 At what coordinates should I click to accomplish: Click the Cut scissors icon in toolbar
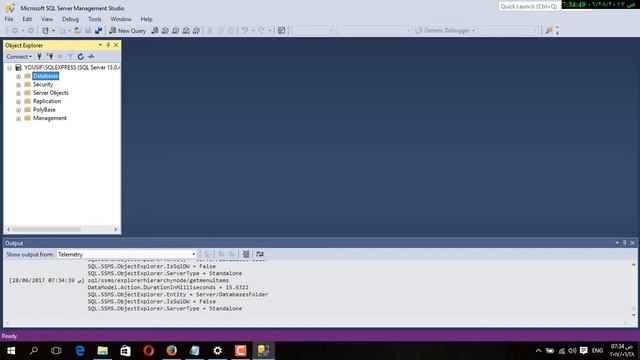210,31
